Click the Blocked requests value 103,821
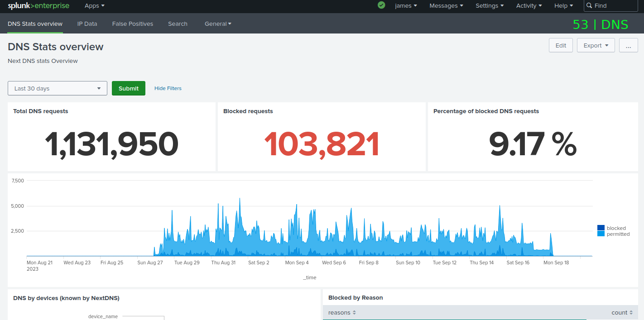The width and height of the screenshot is (644, 320). (x=322, y=145)
